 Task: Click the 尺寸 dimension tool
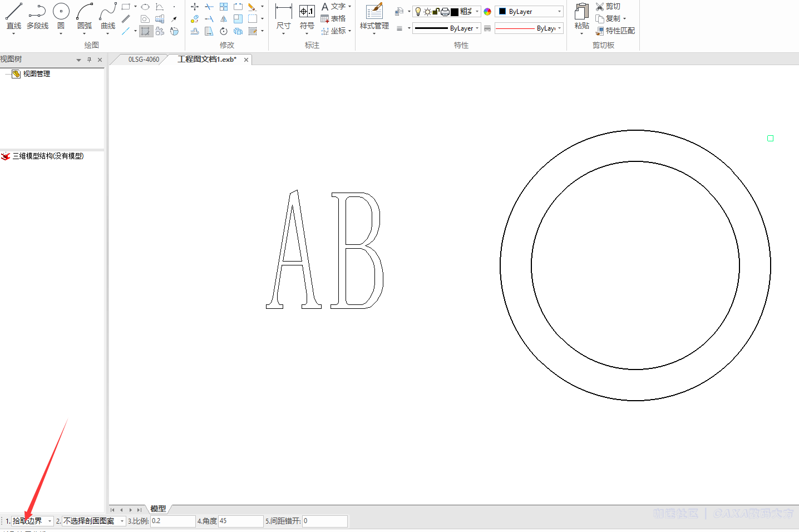(283, 16)
